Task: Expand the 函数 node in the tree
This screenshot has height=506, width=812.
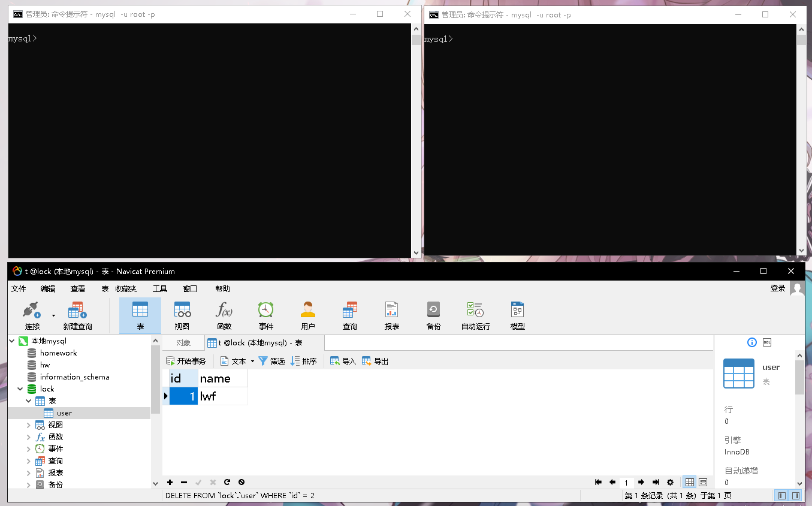Action: [28, 437]
